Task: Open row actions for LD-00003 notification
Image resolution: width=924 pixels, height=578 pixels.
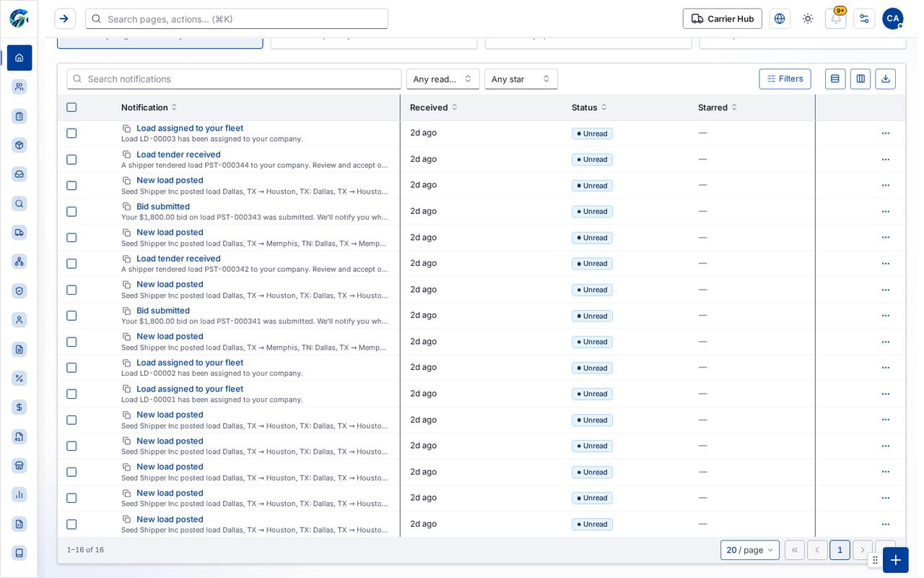Action: pos(886,133)
